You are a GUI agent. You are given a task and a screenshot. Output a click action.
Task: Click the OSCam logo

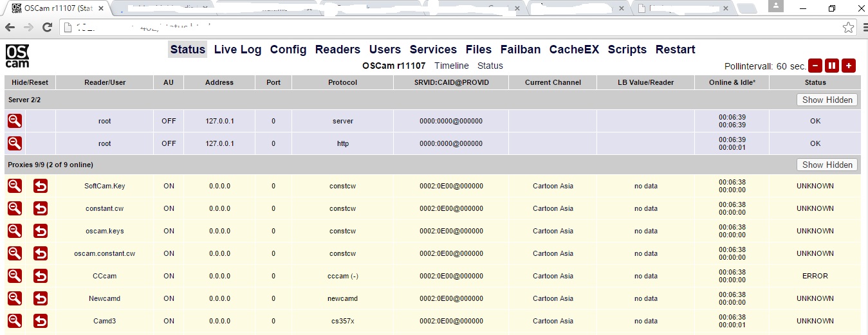click(17, 56)
